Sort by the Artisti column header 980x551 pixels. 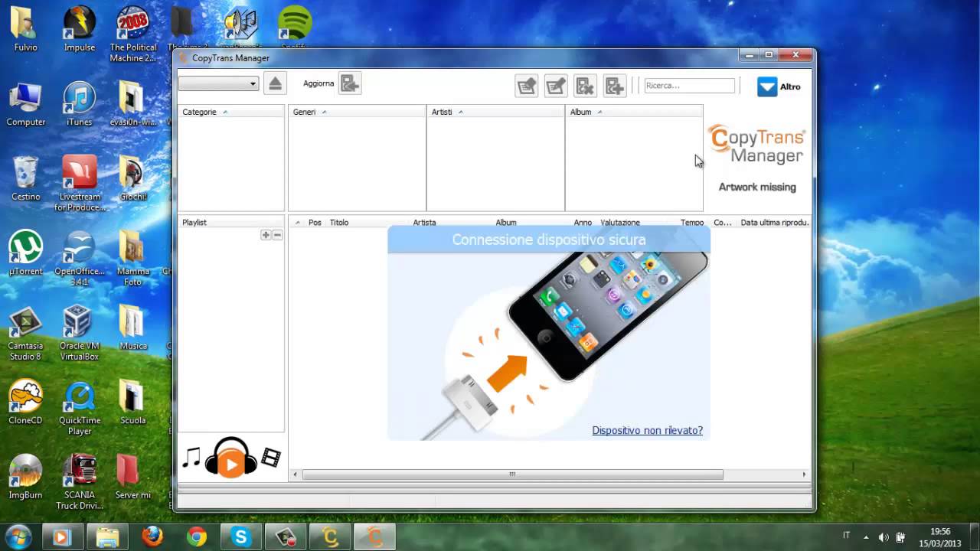point(495,112)
